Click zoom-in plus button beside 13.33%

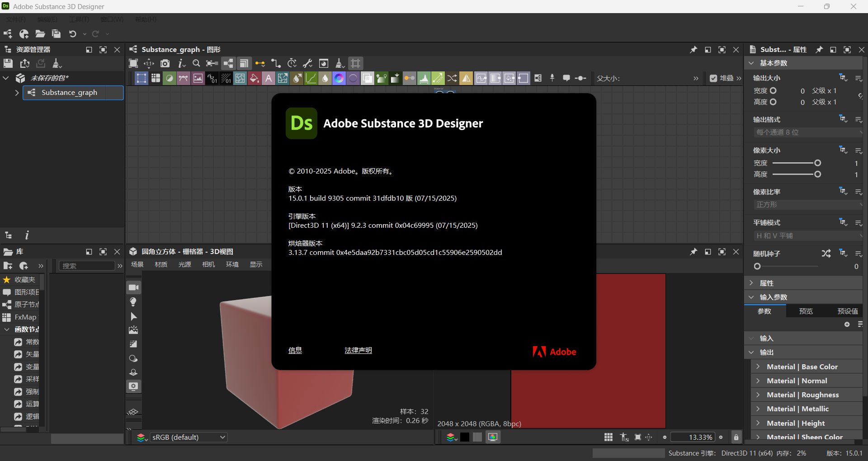[x=721, y=437]
